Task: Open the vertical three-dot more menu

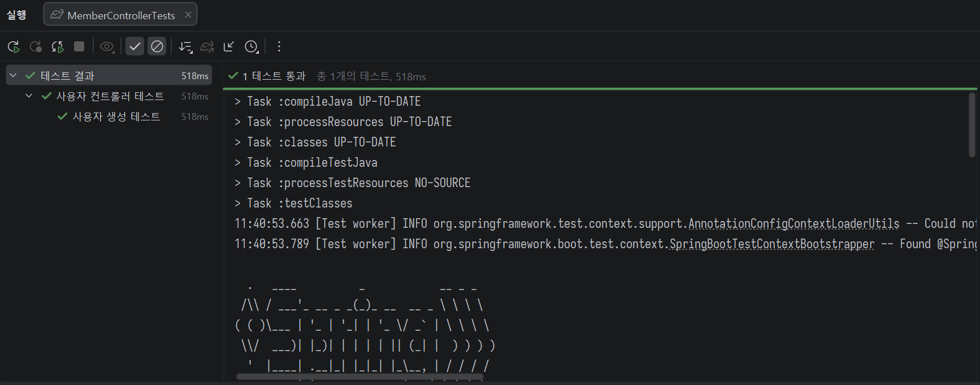Action: [x=279, y=46]
